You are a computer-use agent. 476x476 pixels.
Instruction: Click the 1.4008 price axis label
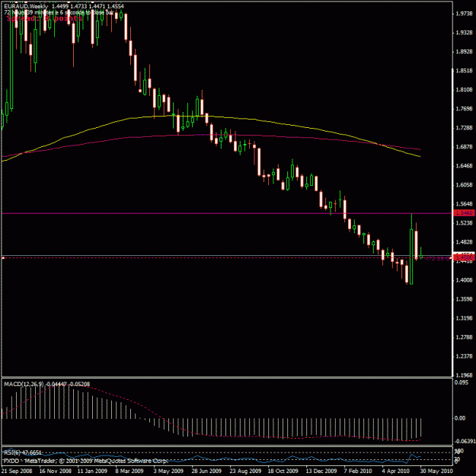point(465,280)
